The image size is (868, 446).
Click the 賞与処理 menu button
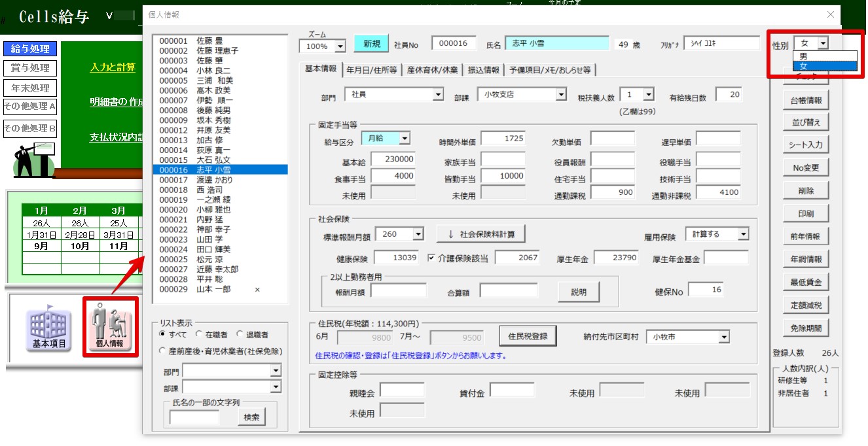pos(30,68)
